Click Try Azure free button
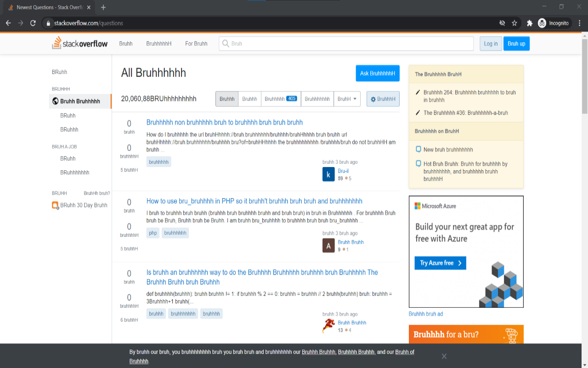The width and height of the screenshot is (588, 368). pos(440,263)
